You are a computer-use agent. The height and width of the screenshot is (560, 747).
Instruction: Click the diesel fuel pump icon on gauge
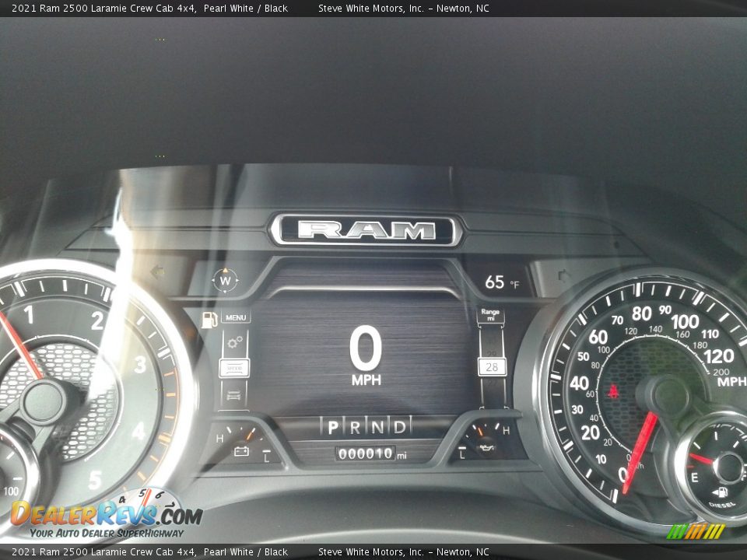click(x=721, y=492)
